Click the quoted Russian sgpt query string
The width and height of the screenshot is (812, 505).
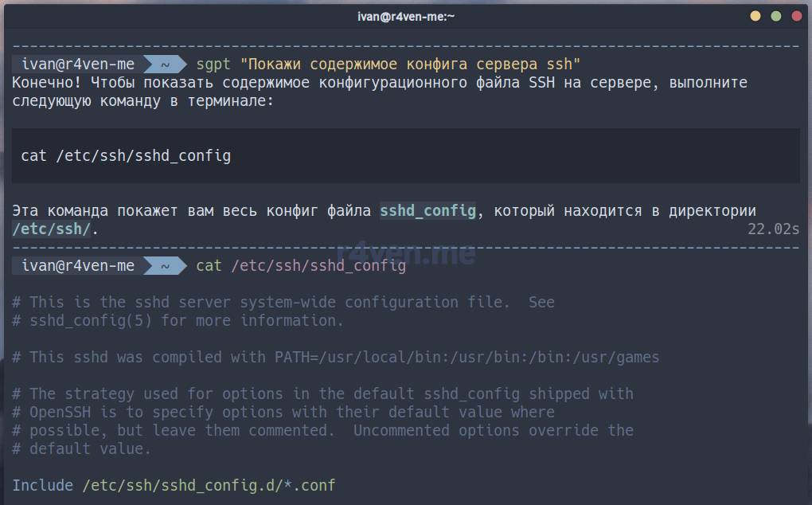coord(409,64)
